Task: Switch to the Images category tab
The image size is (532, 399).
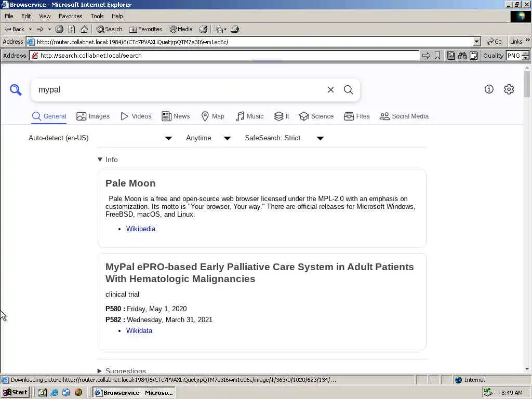Action: tap(93, 116)
